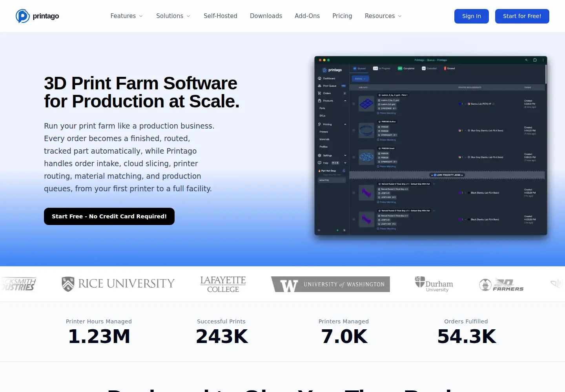Open the Settings gear icon in the preview sidebar
This screenshot has height=392, width=565.
pyautogui.click(x=319, y=155)
